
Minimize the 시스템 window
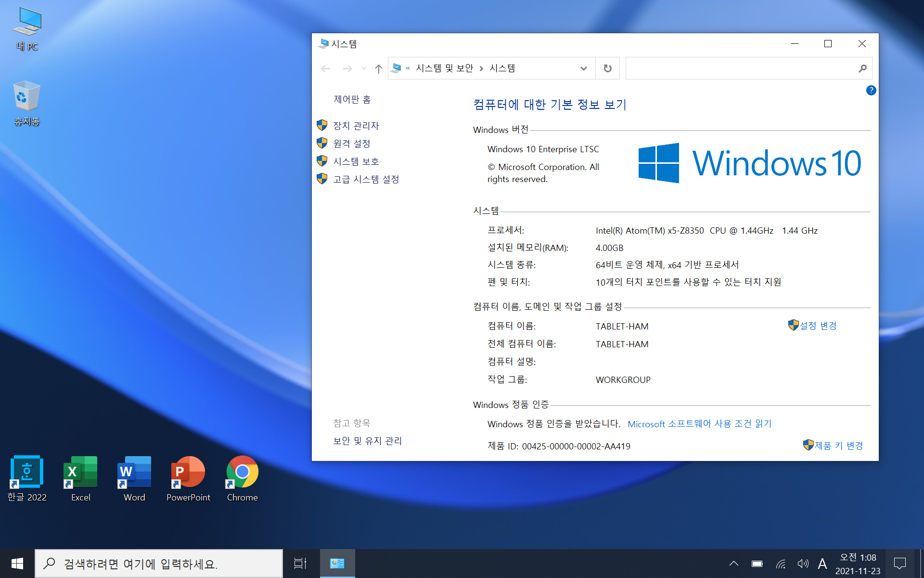coord(795,44)
